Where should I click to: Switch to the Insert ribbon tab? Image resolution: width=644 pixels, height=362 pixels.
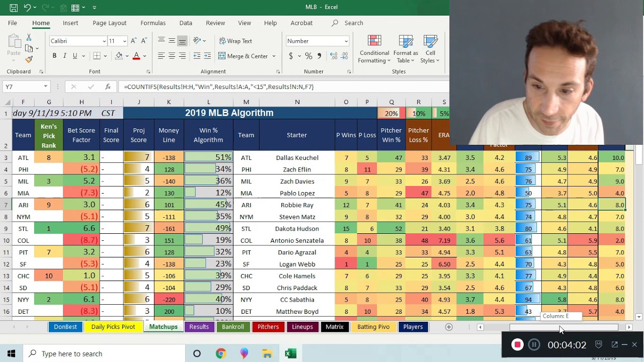[70, 23]
